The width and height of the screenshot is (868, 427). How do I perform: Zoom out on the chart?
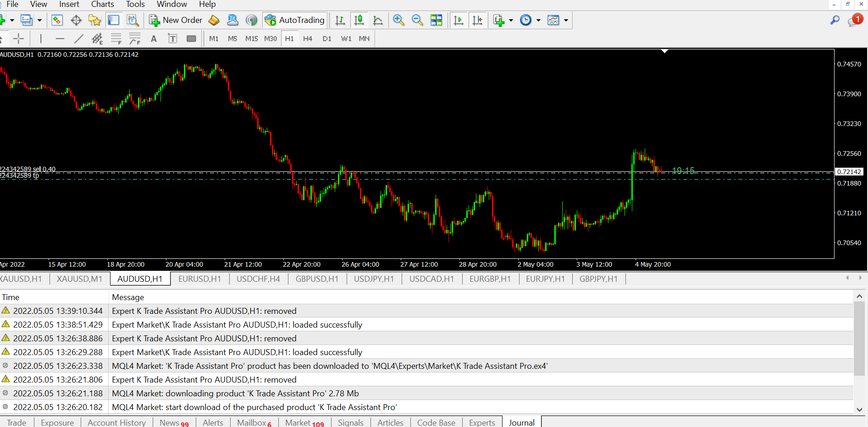tap(417, 20)
